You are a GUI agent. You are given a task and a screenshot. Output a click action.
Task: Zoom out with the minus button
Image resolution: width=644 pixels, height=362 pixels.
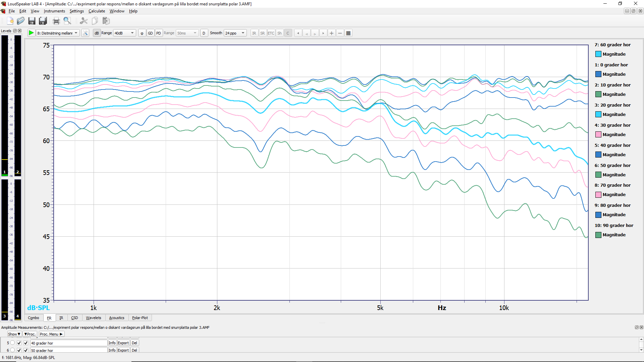point(340,33)
